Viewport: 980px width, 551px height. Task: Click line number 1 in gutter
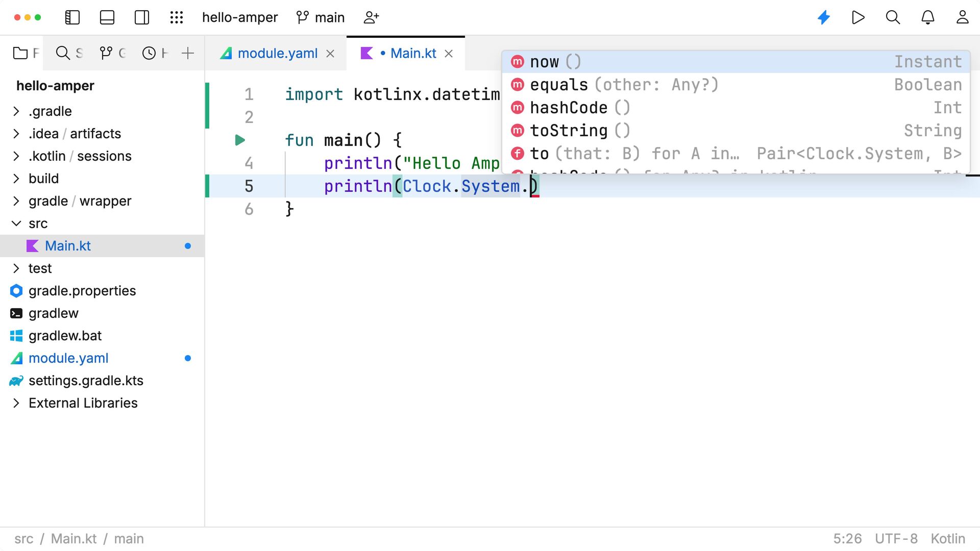(x=249, y=94)
